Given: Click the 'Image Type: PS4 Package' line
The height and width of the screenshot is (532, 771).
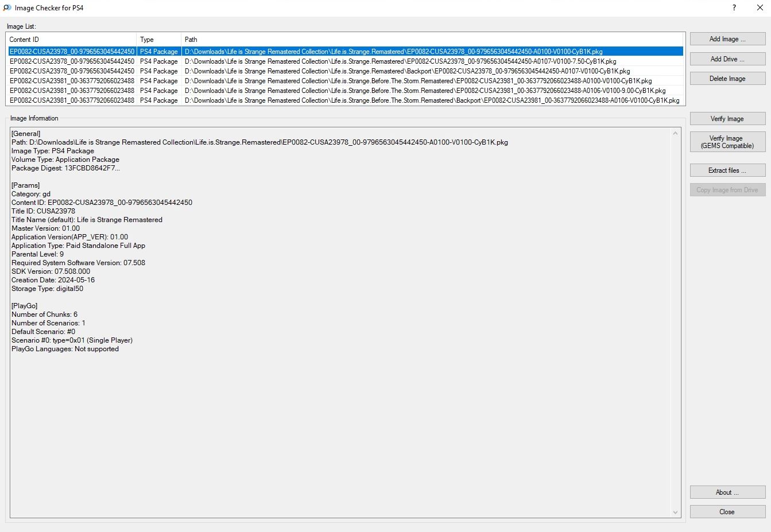Looking at the screenshot, I should pos(53,151).
